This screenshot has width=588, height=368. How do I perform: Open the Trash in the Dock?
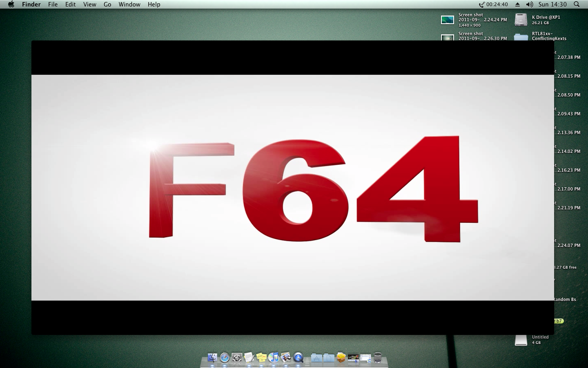coord(378,358)
